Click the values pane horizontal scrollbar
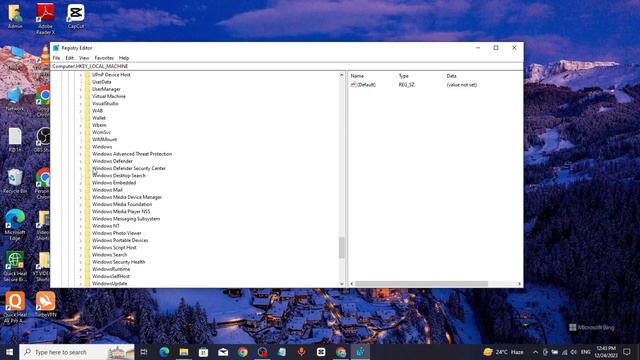Screen dimensions: 640x360 tap(421, 284)
